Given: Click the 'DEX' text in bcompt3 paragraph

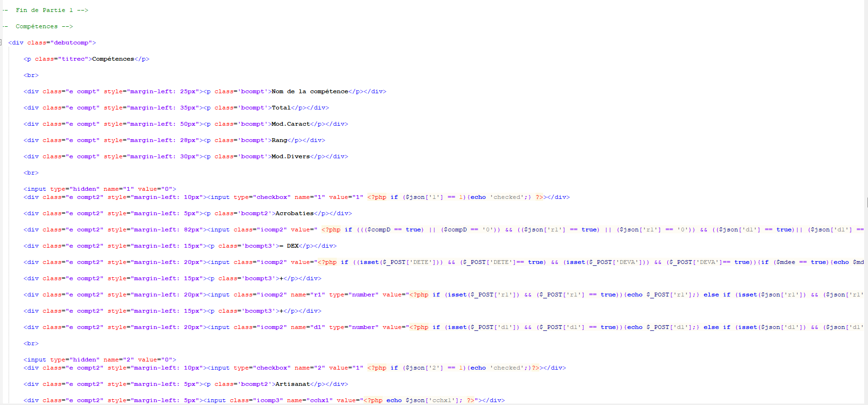Looking at the screenshot, I should click(292, 246).
